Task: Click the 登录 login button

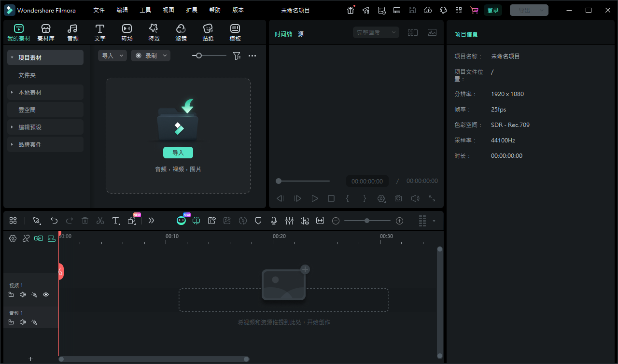Action: coord(492,10)
